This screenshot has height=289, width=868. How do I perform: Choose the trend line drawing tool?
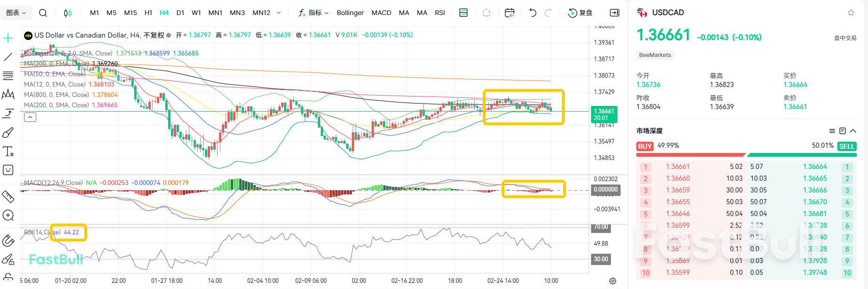[x=8, y=57]
